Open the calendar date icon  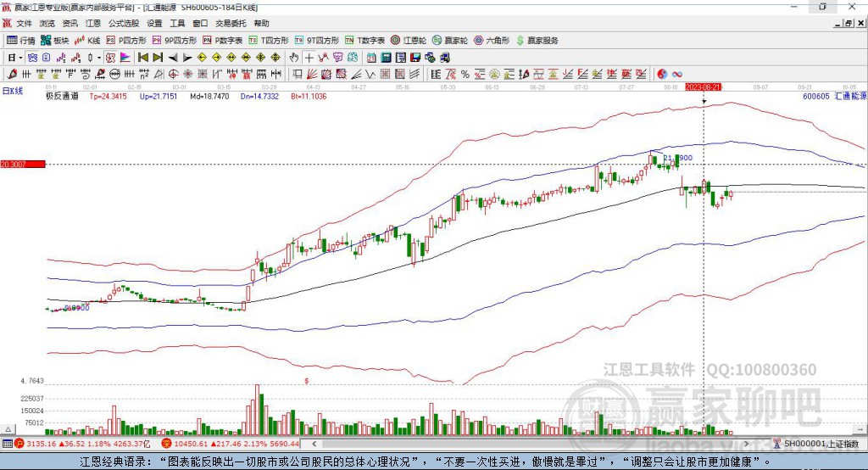pos(371,58)
